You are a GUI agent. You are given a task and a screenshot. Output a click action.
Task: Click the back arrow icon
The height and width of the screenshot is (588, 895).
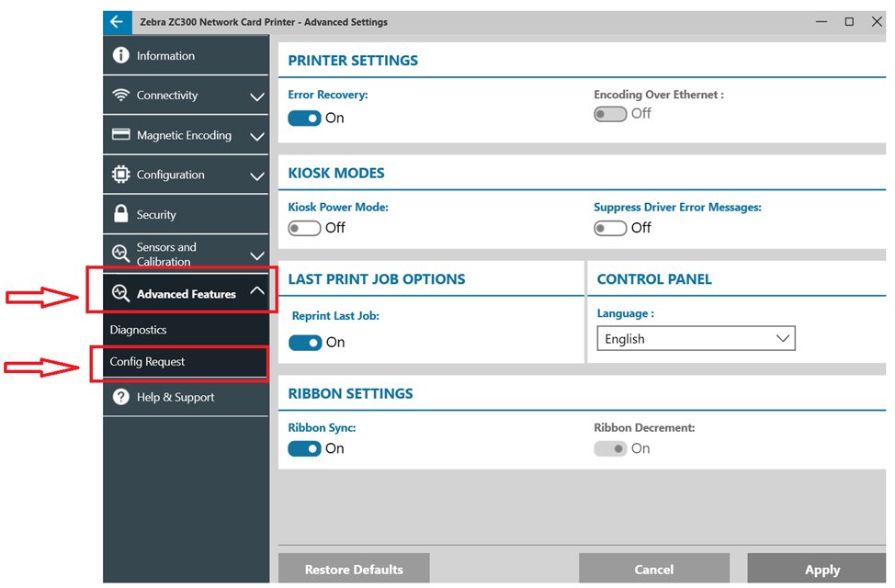[117, 22]
